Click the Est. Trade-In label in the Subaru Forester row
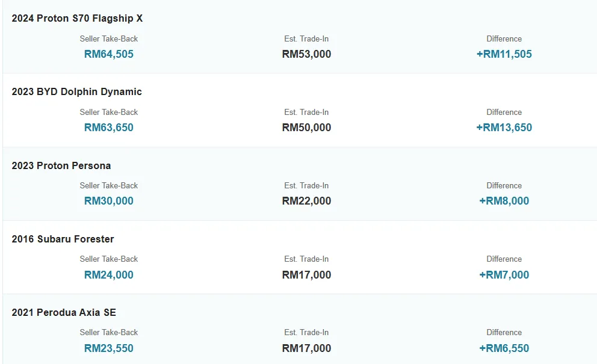The height and width of the screenshot is (364, 597). click(306, 259)
